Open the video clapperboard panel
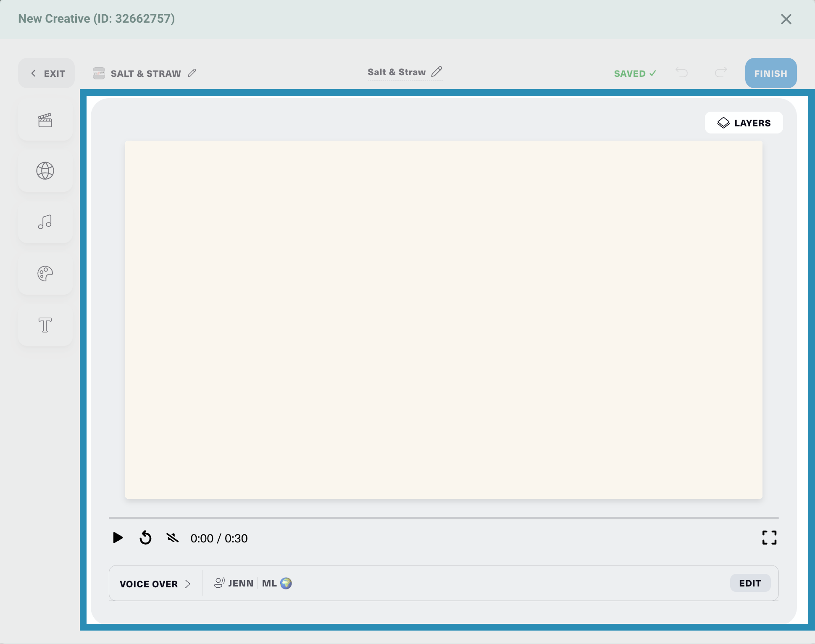815x644 pixels. (x=45, y=120)
